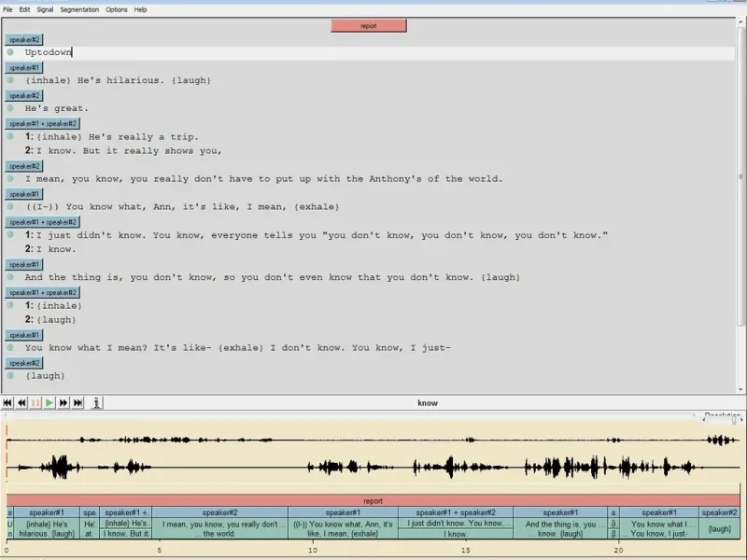Screen dimensions: 747x560
Task: Open the Edit menu
Action: (24, 9)
